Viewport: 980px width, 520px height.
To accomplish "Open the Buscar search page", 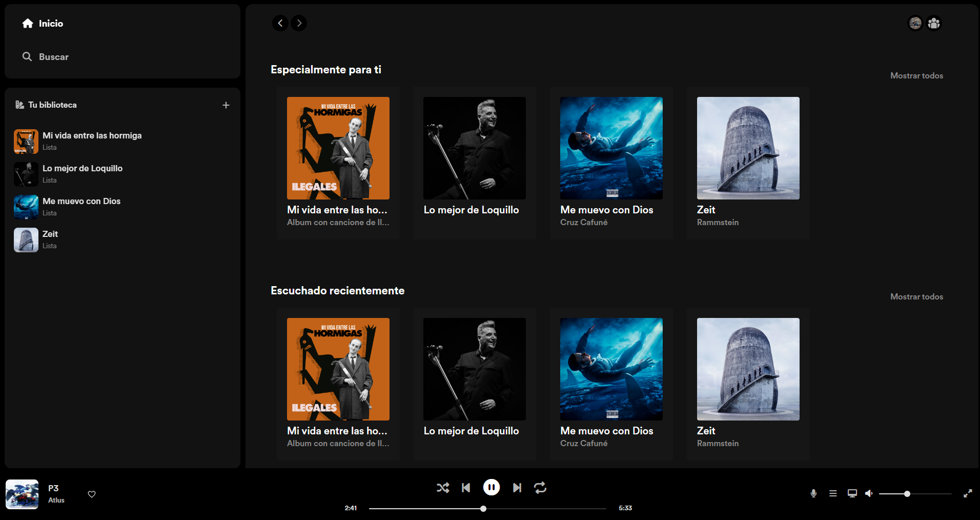I will coord(45,57).
